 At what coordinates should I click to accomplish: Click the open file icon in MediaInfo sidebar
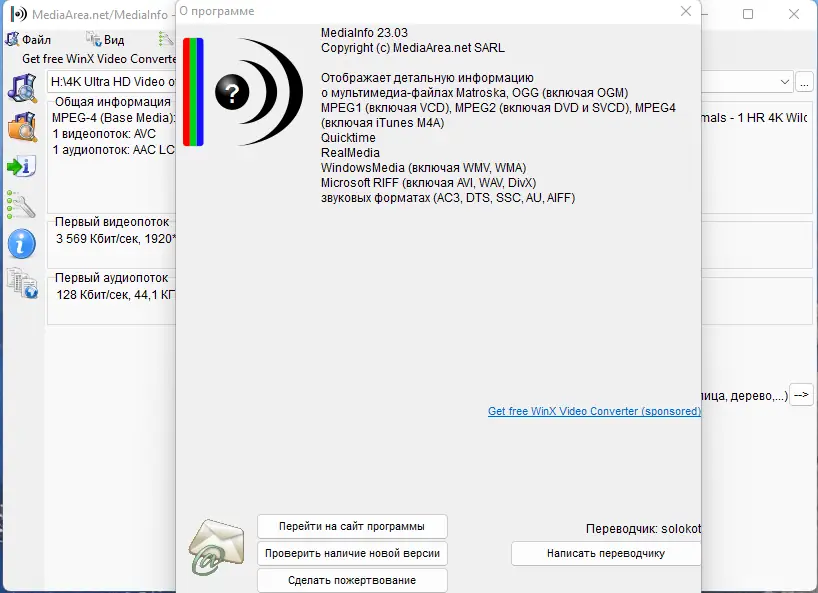click(22, 88)
